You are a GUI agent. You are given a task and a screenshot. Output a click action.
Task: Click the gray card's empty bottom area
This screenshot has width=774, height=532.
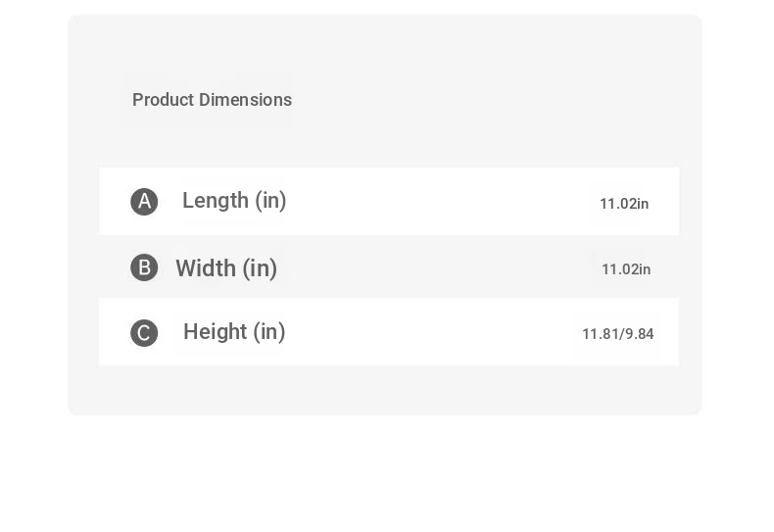coord(385,390)
